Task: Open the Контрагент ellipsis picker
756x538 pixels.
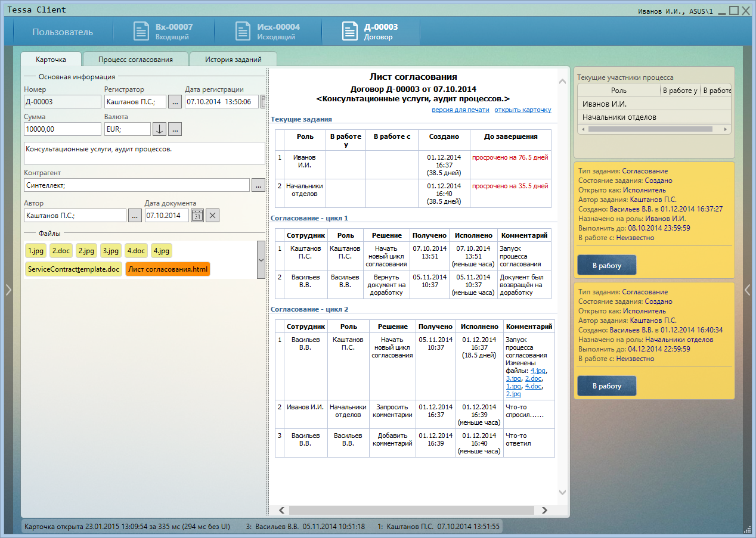Action: click(x=258, y=185)
